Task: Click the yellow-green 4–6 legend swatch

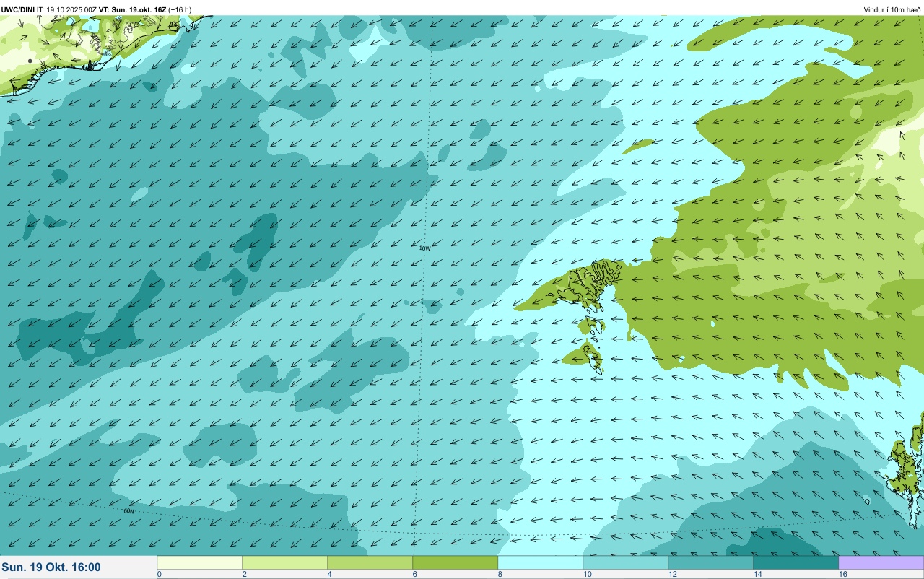Action: pyautogui.click(x=370, y=562)
